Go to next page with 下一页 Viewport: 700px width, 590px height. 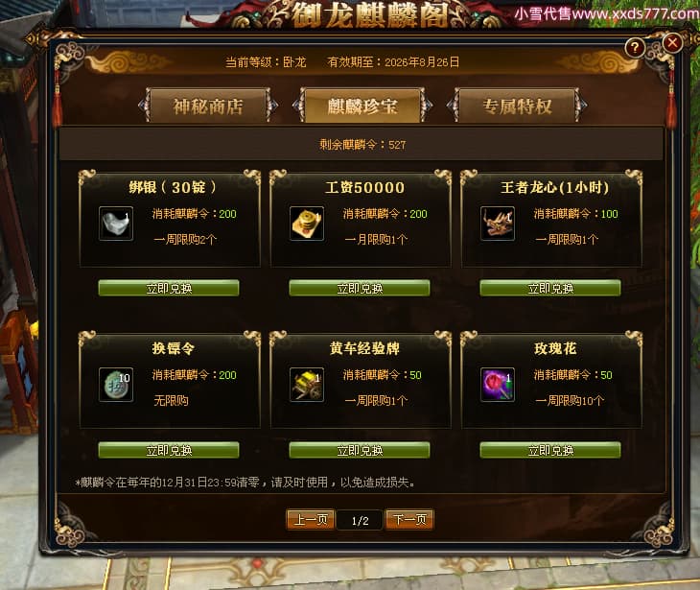tap(409, 519)
